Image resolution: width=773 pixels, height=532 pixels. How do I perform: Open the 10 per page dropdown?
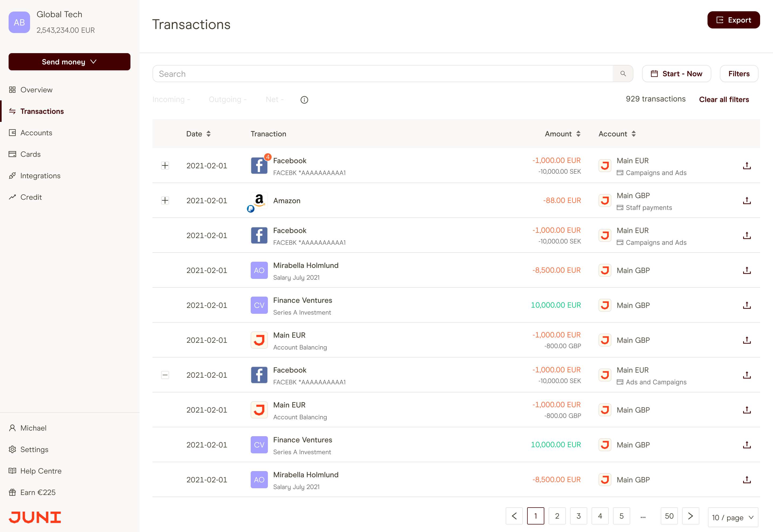(x=733, y=517)
